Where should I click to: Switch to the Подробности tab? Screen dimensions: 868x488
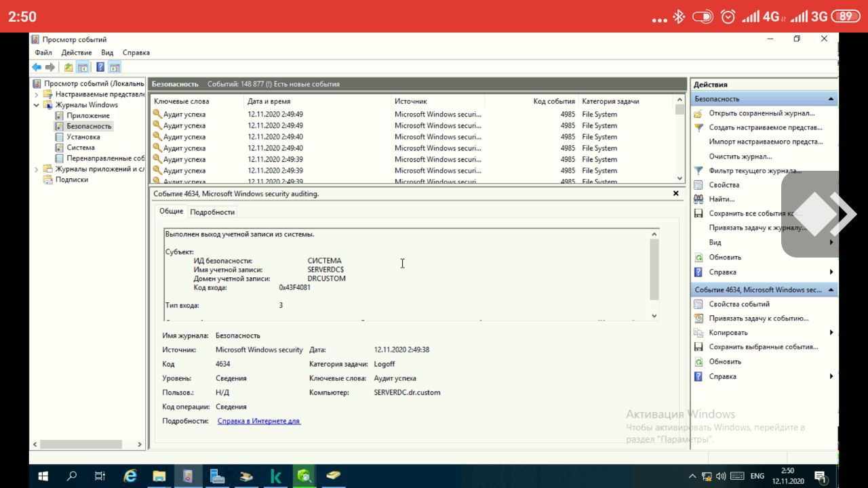[212, 212]
